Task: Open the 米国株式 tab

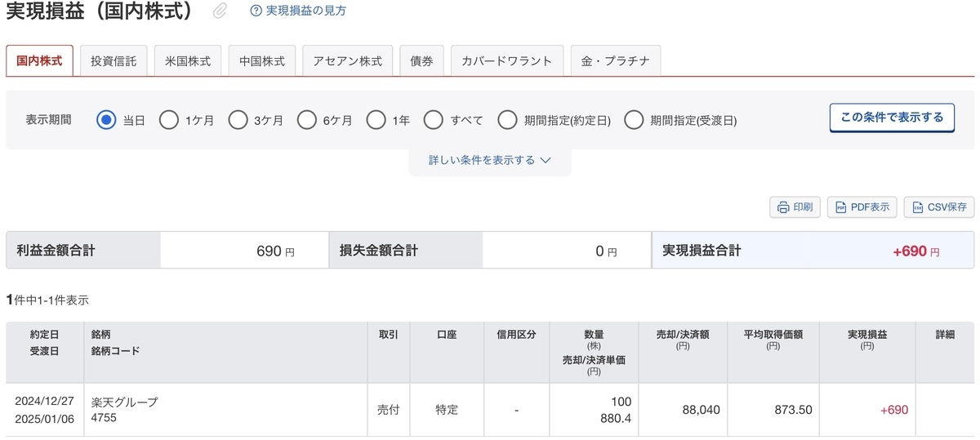Action: click(188, 61)
